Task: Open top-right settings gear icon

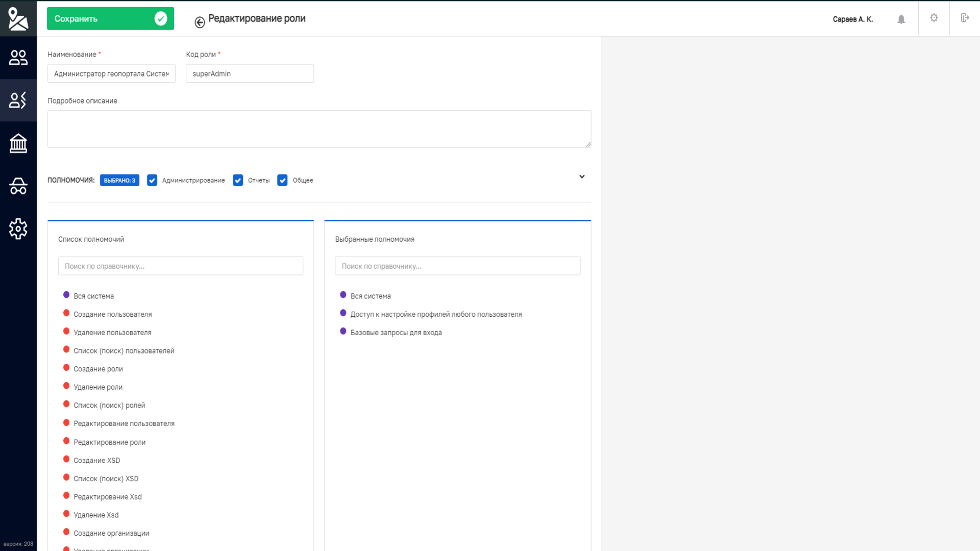Action: pos(934,18)
